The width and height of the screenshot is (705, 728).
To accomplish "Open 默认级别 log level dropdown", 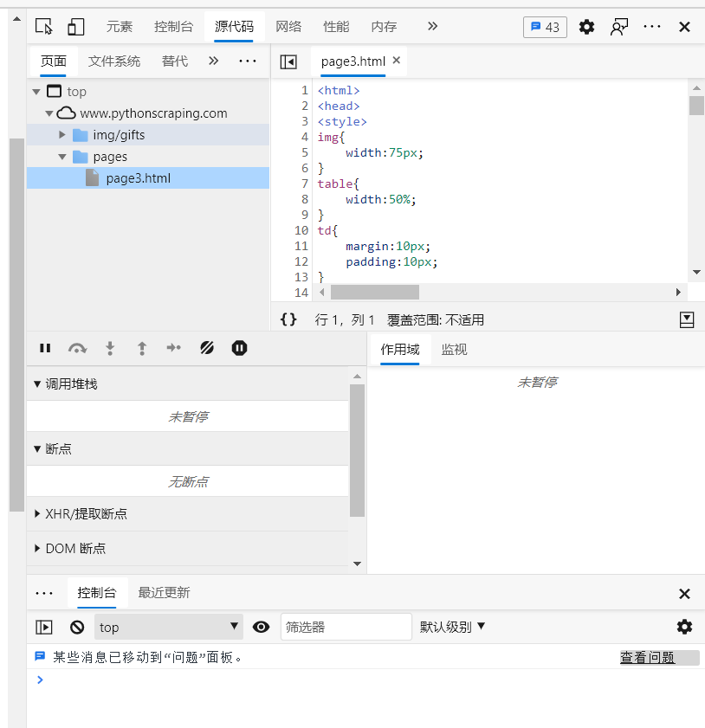I will pos(452,627).
